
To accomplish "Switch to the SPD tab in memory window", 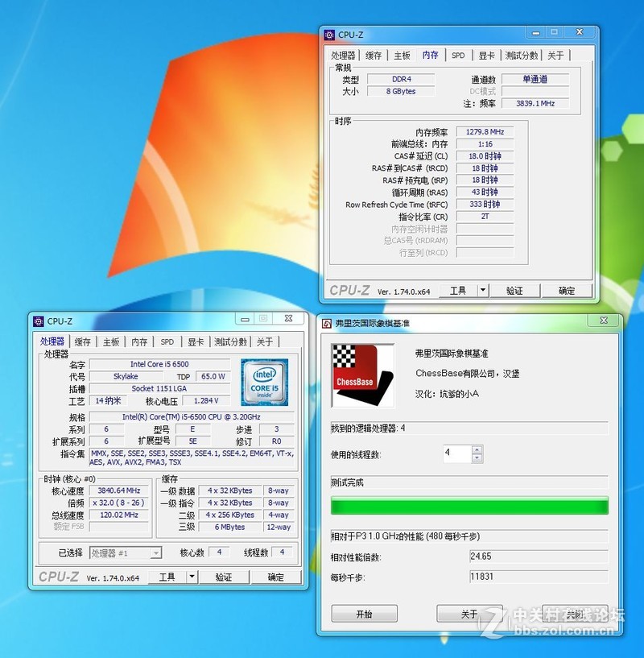I will coord(458,56).
